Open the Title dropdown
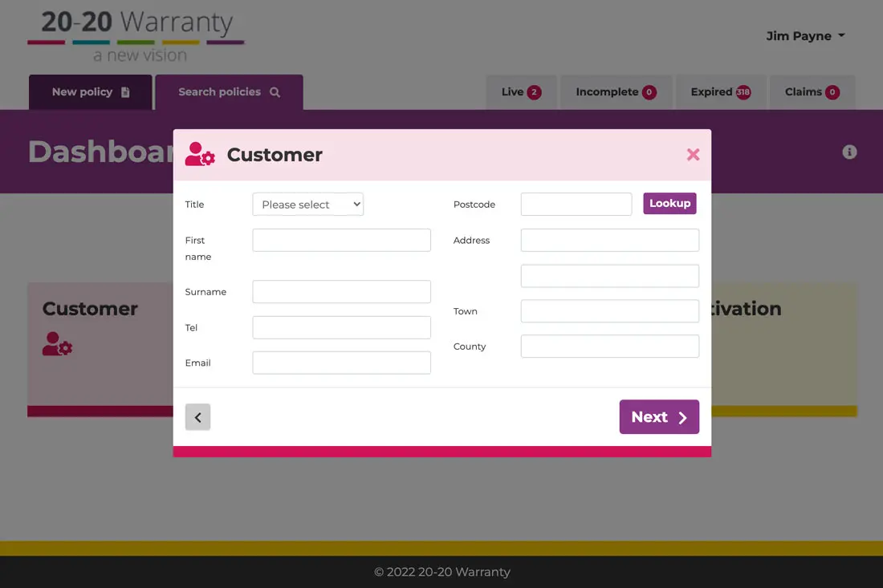 (x=307, y=205)
